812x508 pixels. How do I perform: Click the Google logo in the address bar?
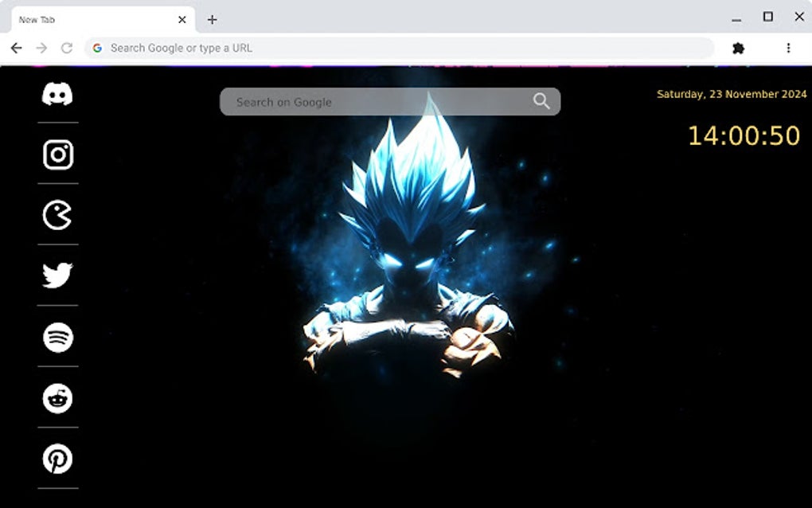tap(97, 48)
